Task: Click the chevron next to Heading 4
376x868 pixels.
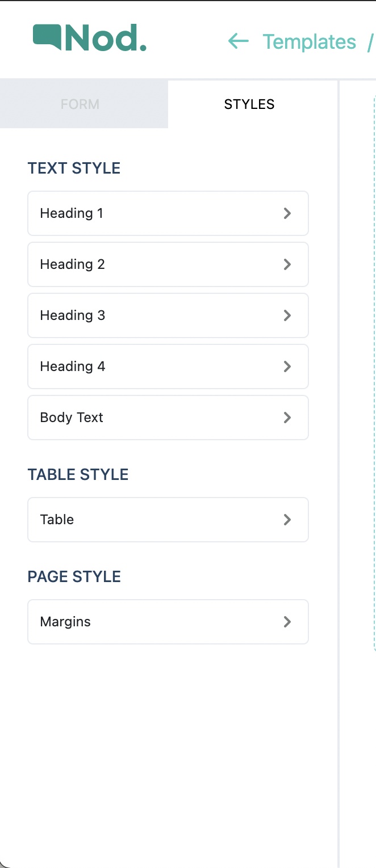Action: click(x=287, y=366)
